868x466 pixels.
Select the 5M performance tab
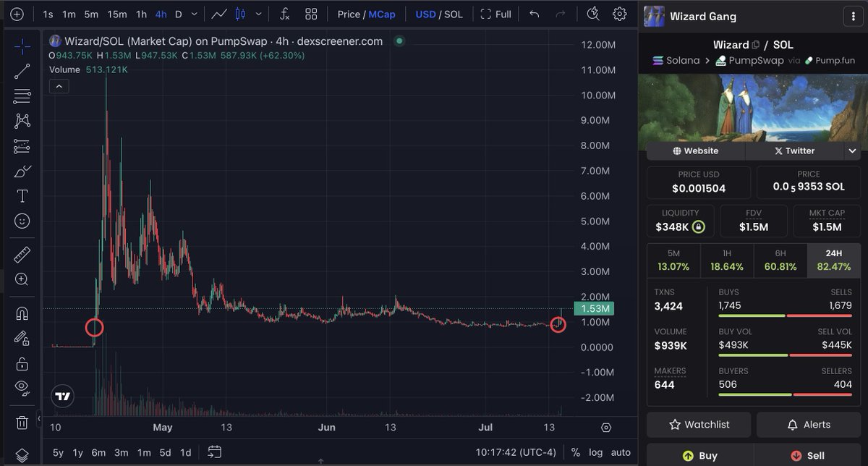click(673, 260)
